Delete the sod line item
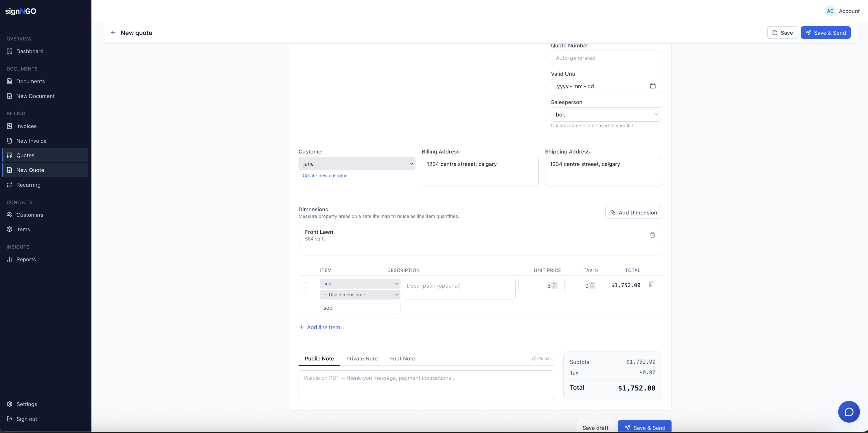Screen dimensions: 868x433 [651, 284]
